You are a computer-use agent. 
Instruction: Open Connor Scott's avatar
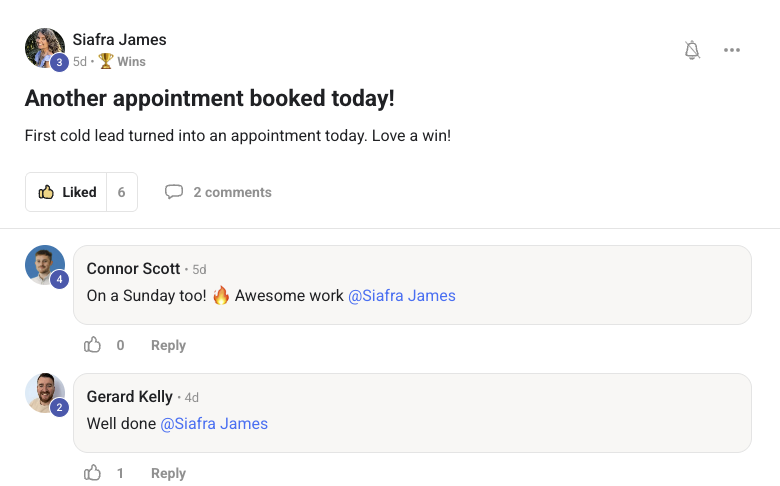coord(45,265)
